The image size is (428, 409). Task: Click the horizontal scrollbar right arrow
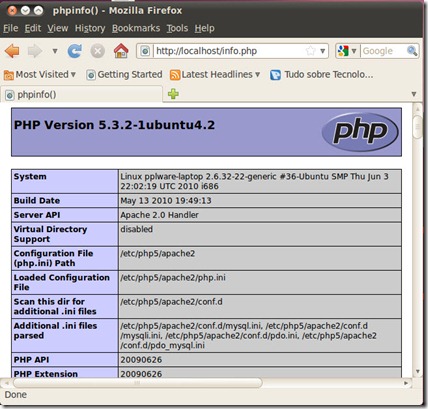point(406,383)
